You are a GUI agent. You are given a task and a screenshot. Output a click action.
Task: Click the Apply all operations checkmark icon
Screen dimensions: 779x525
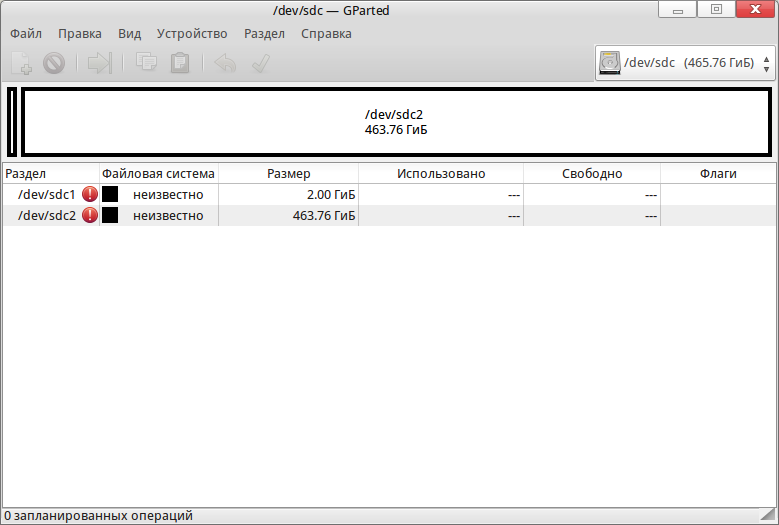click(x=261, y=63)
